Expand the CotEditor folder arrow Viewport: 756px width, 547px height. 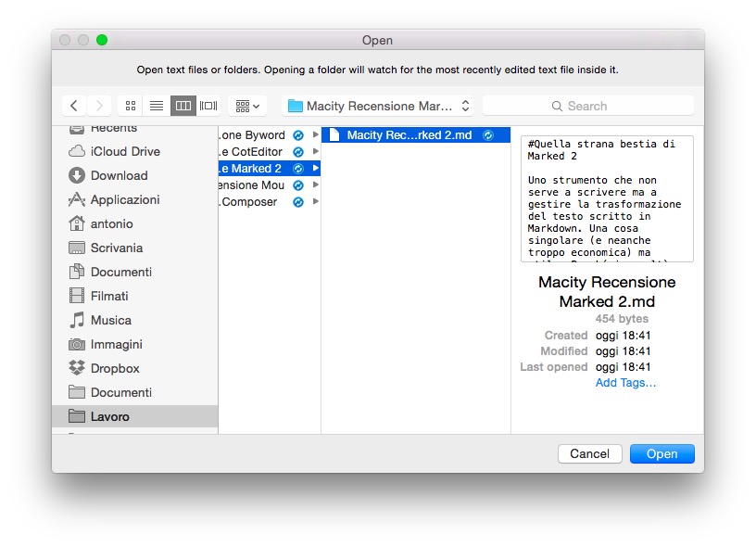point(315,151)
